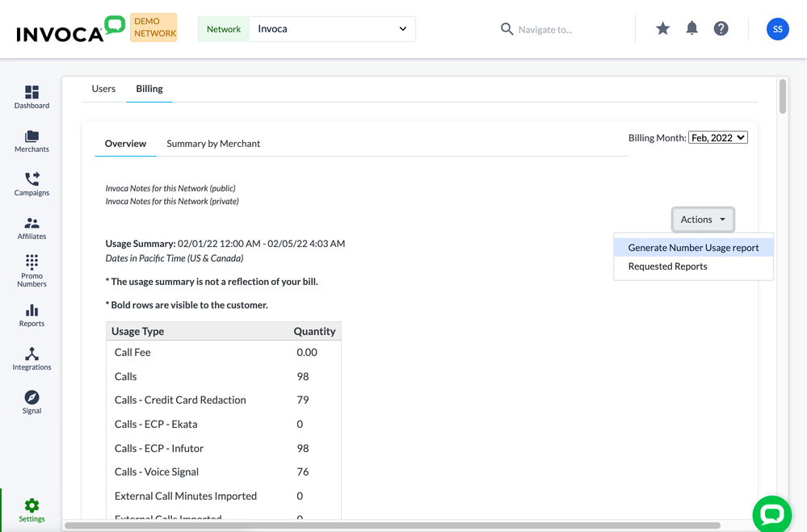The height and width of the screenshot is (532, 807).
Task: Collapse the Actions dropdown button
Action: 703,220
